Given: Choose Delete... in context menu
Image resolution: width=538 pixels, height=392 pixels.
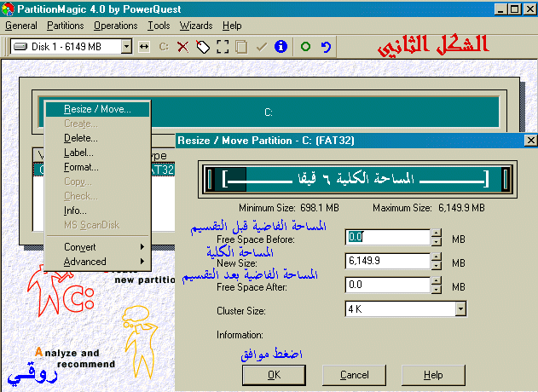Looking at the screenshot, I should pos(98,138).
